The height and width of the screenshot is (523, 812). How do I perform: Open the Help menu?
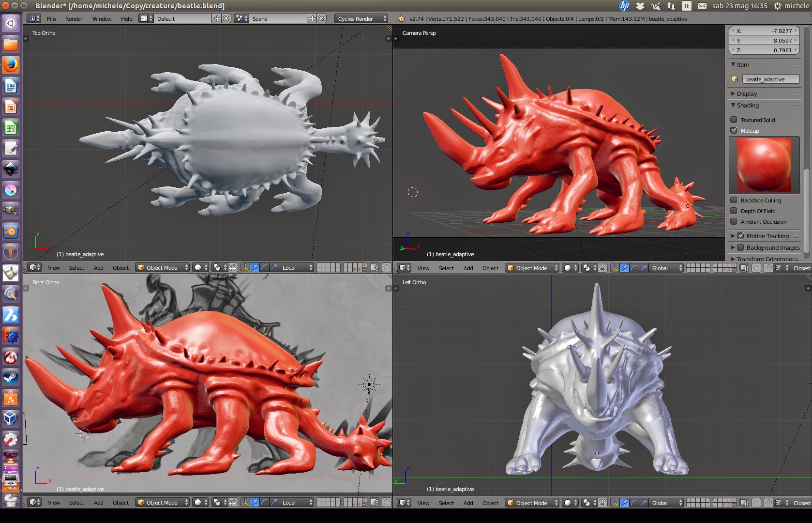pyautogui.click(x=127, y=18)
